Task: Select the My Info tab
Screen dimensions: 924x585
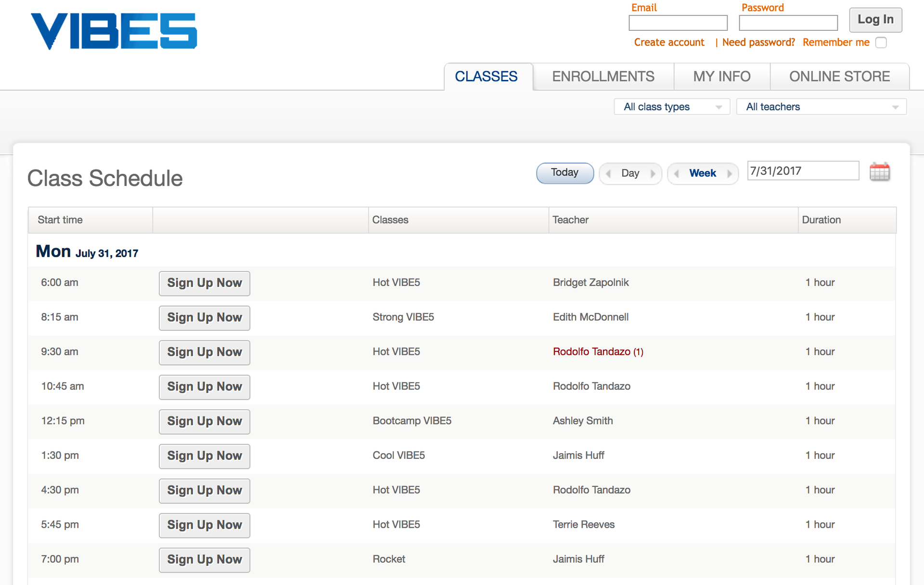Action: pyautogui.click(x=721, y=77)
